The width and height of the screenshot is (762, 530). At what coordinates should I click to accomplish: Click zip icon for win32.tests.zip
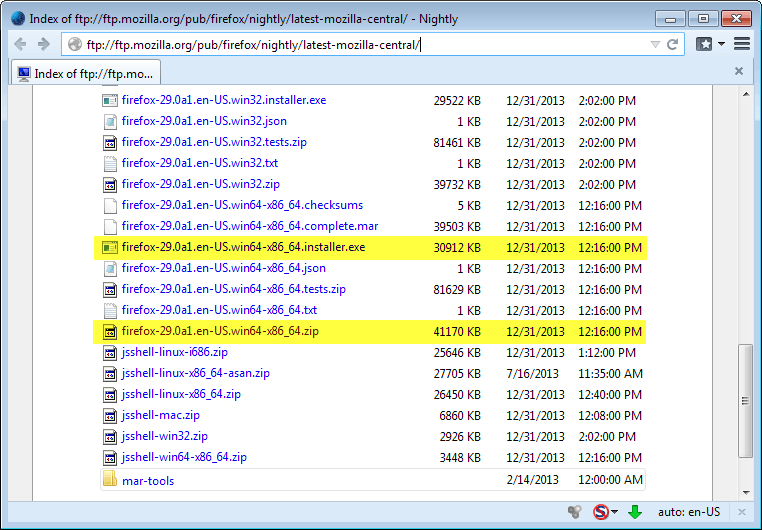(x=110, y=143)
